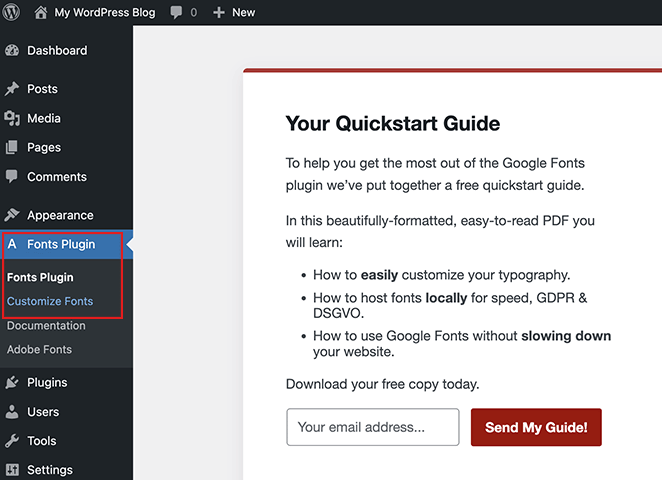
Task: Open Customize Fonts submenu link
Action: coord(50,301)
